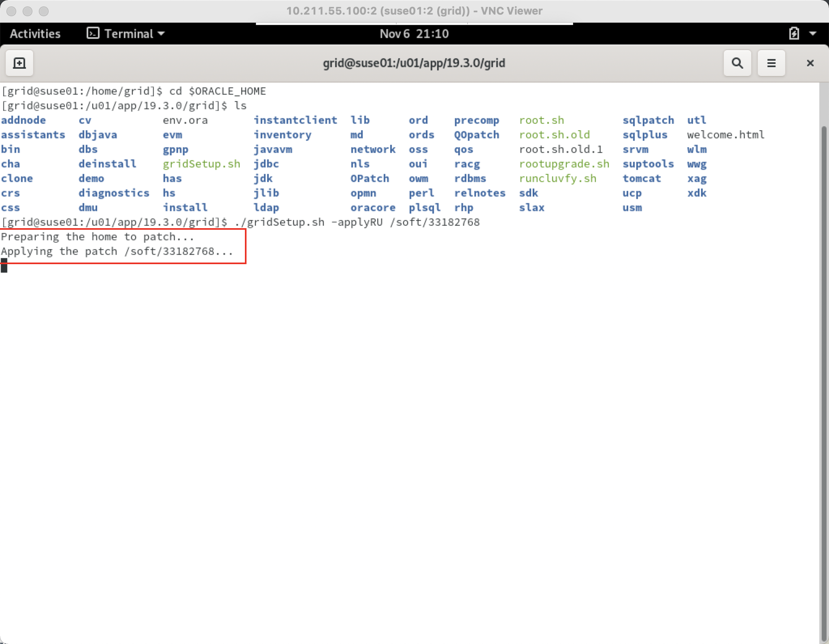Viewport: 829px width, 644px height.
Task: Click the Terminal icon in top bar
Action: tap(93, 33)
